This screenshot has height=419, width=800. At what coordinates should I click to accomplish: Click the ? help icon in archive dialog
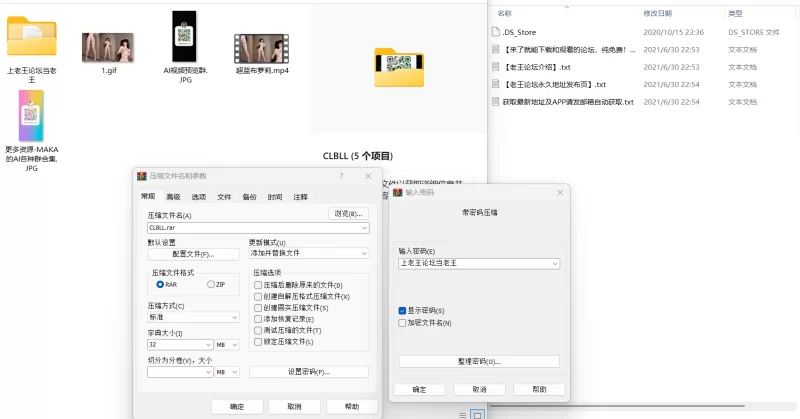coord(341,176)
